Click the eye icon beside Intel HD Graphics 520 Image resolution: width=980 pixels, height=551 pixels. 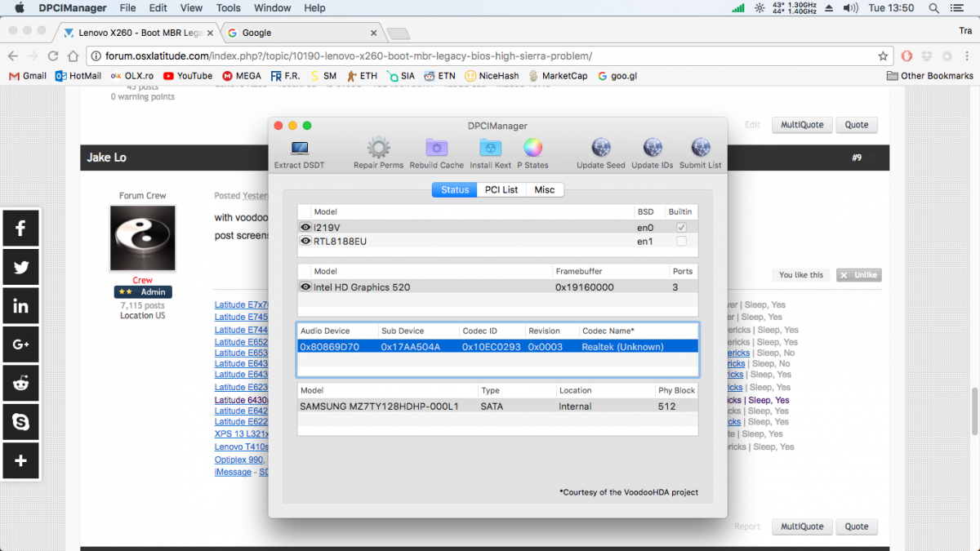pyautogui.click(x=305, y=287)
